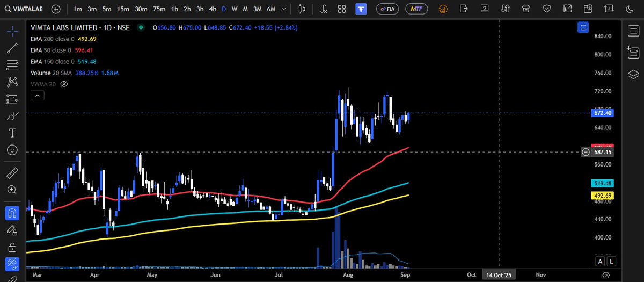Open the basket icon
This screenshot has width=644, height=282.
526,9
